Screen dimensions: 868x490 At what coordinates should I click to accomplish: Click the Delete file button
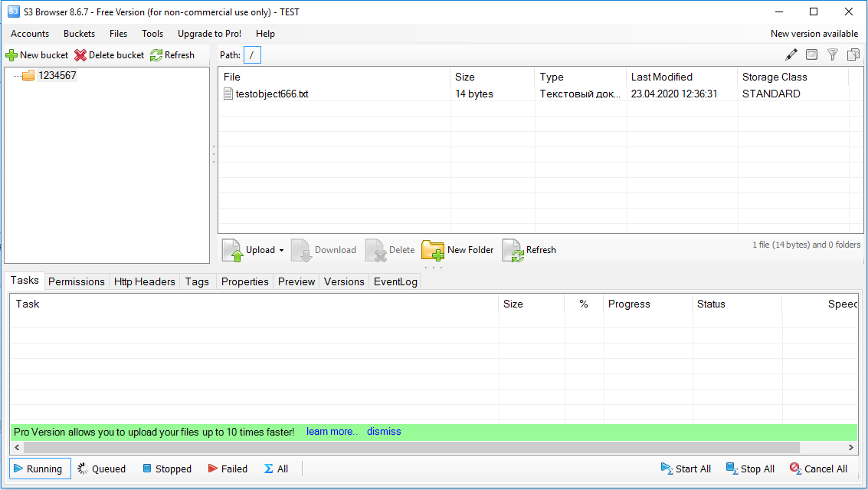click(390, 250)
